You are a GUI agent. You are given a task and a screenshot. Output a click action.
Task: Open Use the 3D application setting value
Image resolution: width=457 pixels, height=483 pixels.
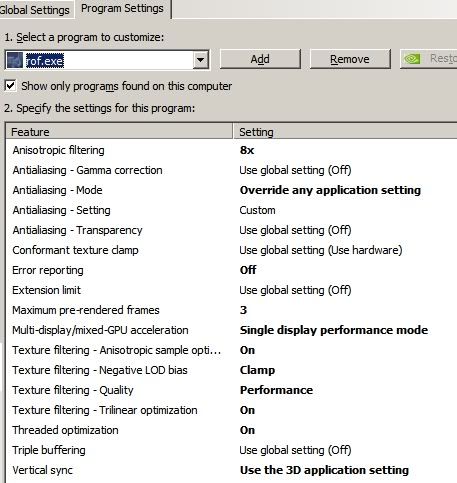click(x=324, y=470)
